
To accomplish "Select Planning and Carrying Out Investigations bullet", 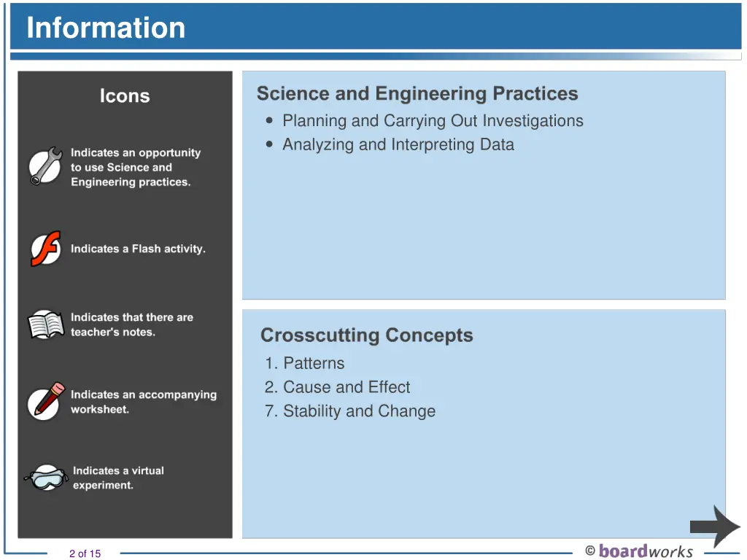I will [x=433, y=121].
